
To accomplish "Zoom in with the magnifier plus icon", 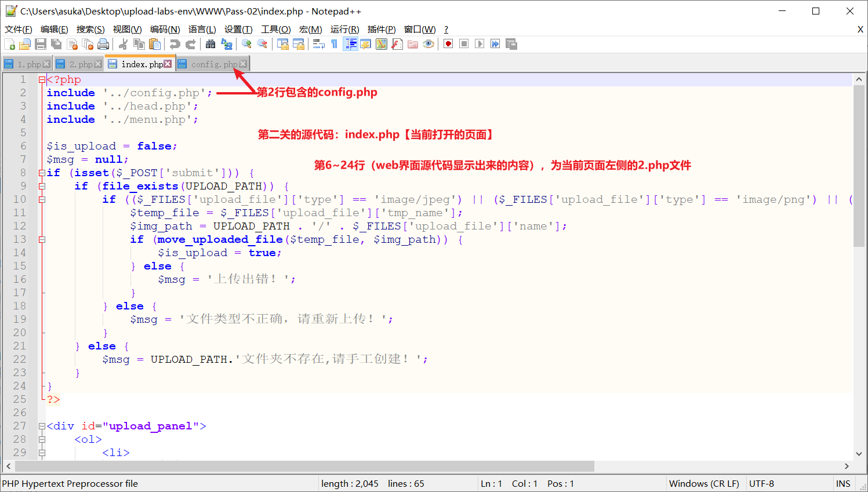I will tap(246, 44).
